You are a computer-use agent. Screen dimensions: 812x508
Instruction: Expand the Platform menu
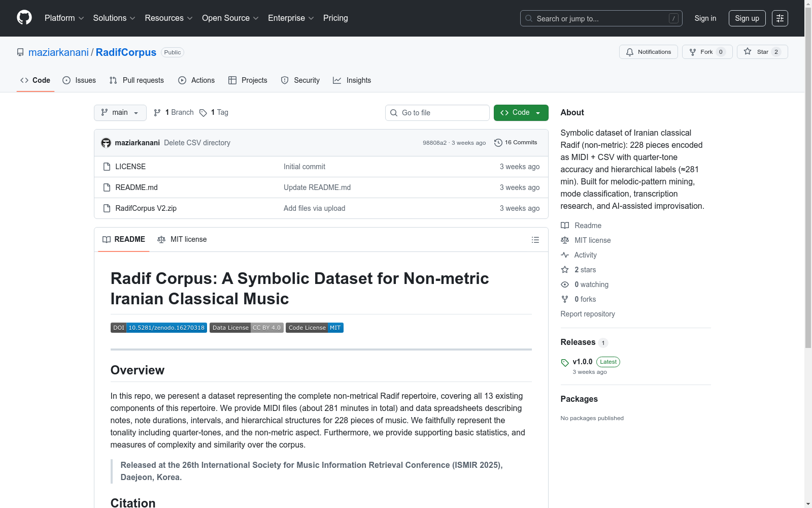point(64,18)
